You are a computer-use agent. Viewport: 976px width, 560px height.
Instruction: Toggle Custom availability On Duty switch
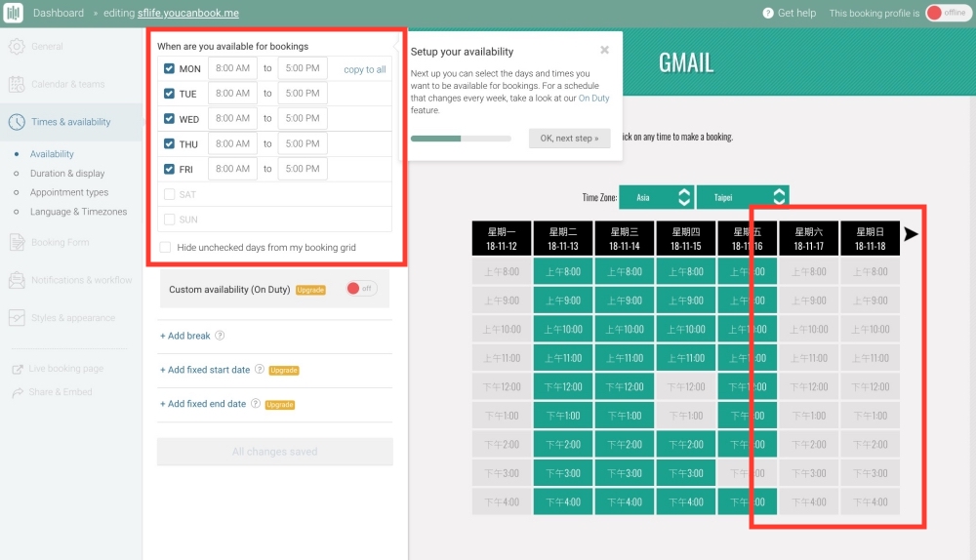(x=361, y=288)
